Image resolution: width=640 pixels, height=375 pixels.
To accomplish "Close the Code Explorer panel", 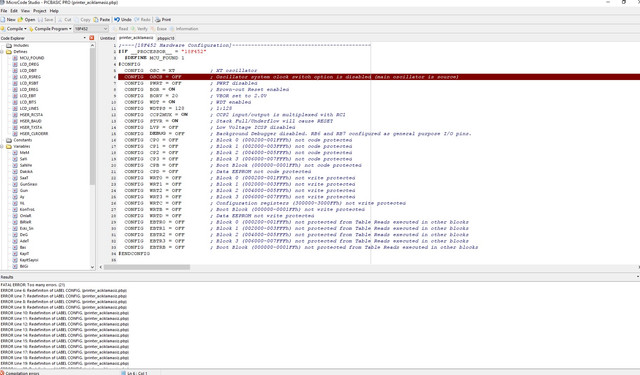I will coord(91,38).
